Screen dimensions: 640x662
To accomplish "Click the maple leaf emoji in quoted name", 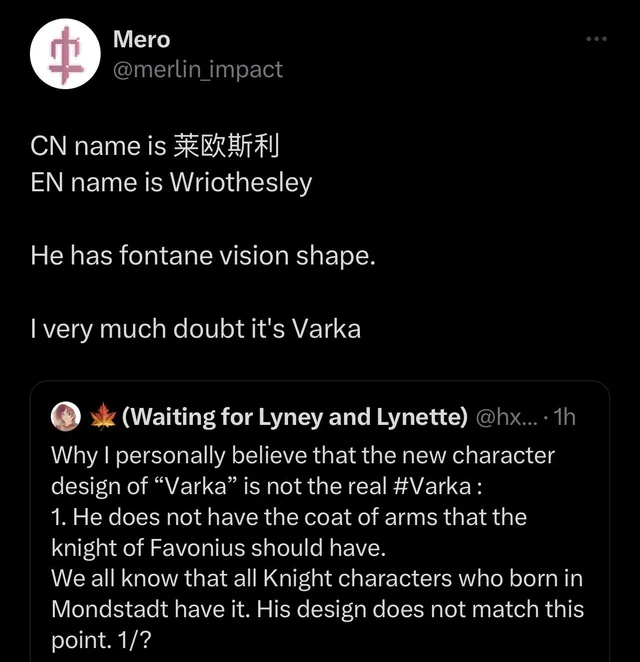I will click(x=104, y=416).
